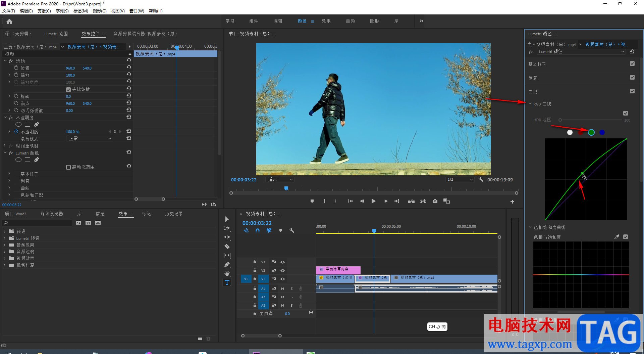Enable the 高动态范围 checkbox
Viewport: 644px width, 354px height.
pos(68,167)
